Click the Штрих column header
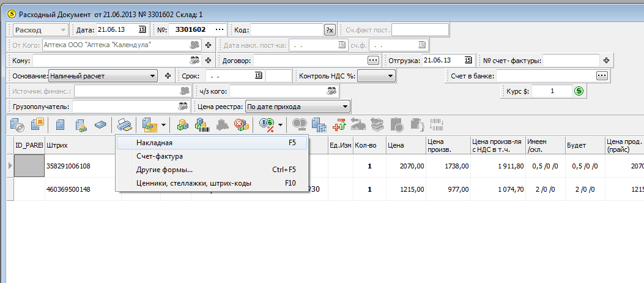Image resolution: width=644 pixels, height=283 pixels. (x=83, y=145)
